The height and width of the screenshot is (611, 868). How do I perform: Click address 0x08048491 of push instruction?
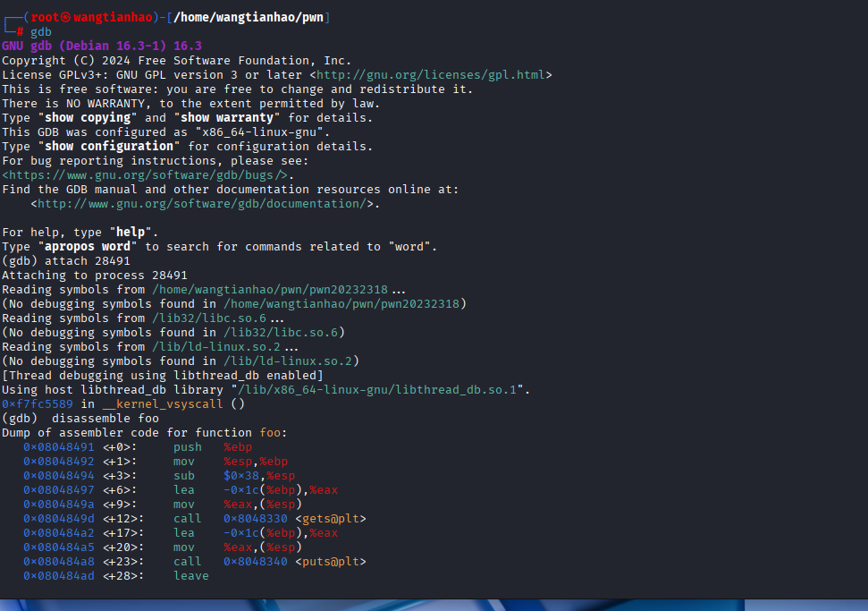click(x=59, y=447)
